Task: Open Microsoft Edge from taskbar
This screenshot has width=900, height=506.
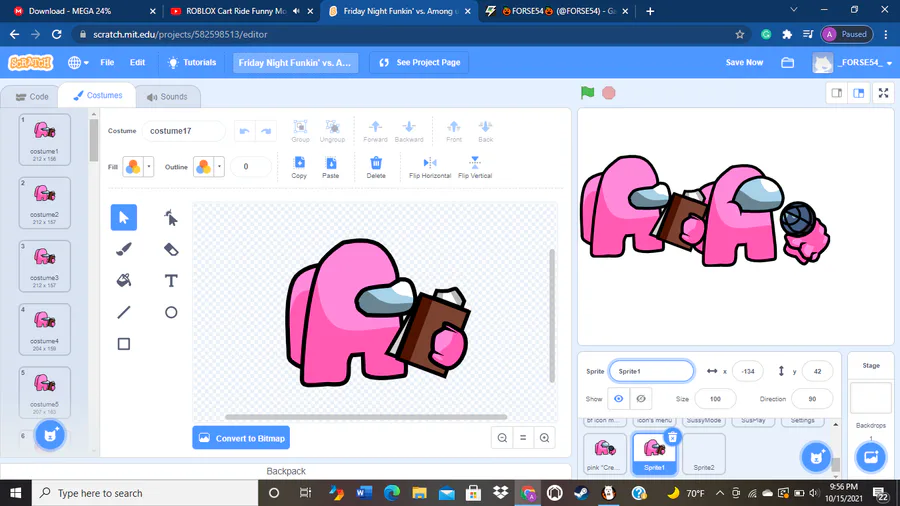Action: coord(391,493)
